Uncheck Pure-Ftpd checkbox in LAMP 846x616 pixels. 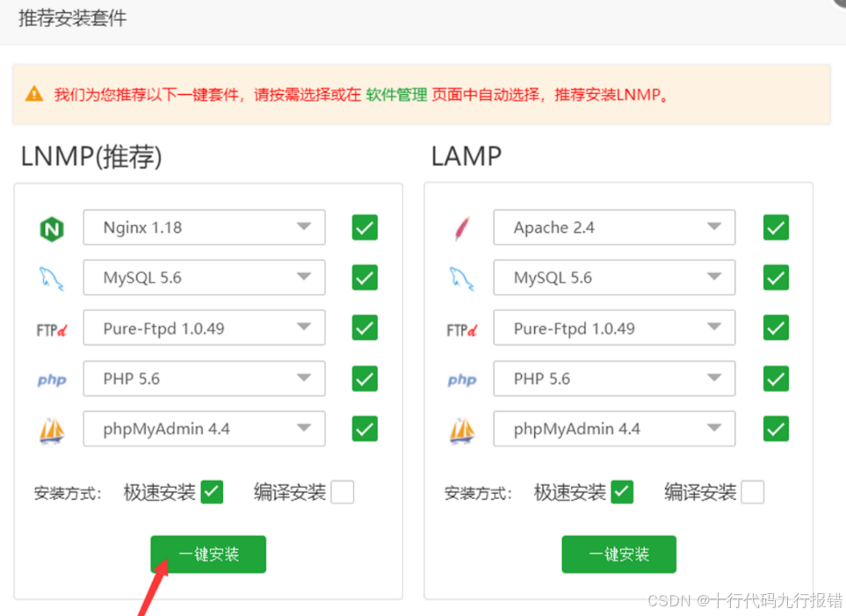click(776, 328)
